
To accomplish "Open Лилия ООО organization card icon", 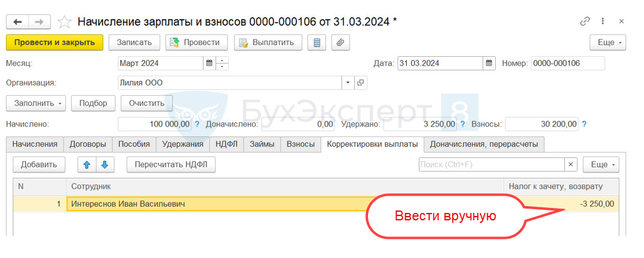I will pos(361,83).
